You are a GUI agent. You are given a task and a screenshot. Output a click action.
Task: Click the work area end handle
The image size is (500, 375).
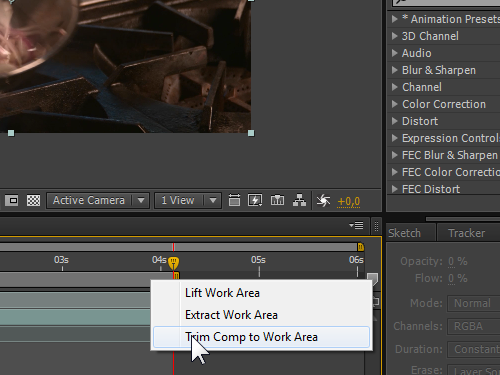coord(176,275)
